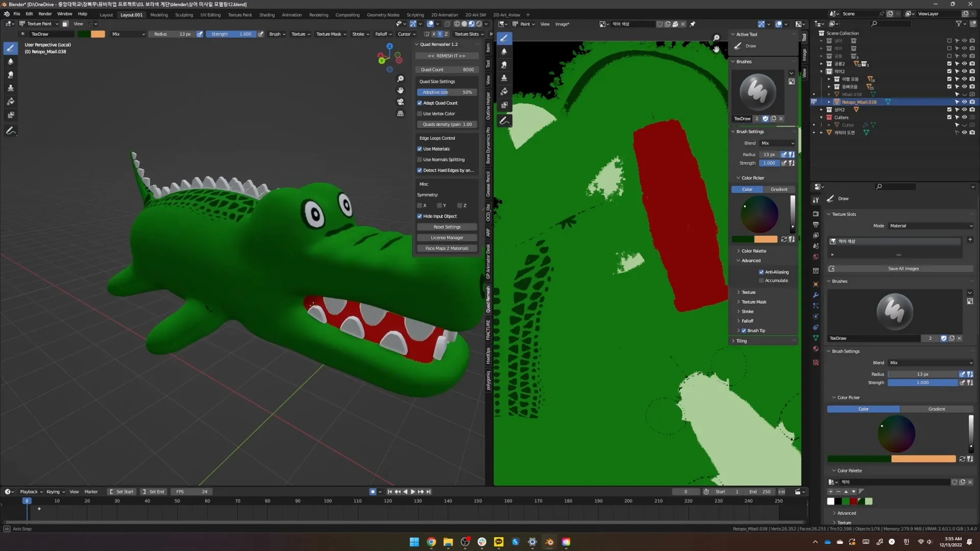Toggle camera view icon in viewport
The height and width of the screenshot is (551, 980).
tap(400, 102)
